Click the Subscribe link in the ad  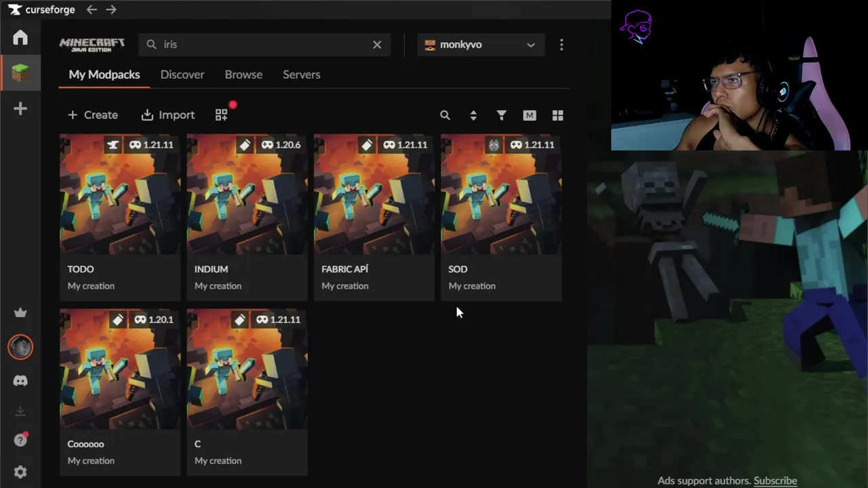[775, 481]
